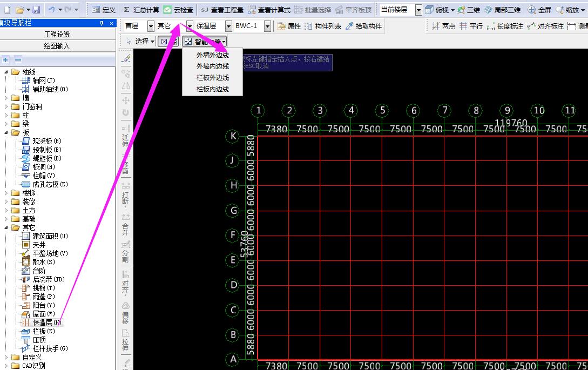The height and width of the screenshot is (370, 588).
Task: Switch to 三维 3D view
Action: click(469, 10)
